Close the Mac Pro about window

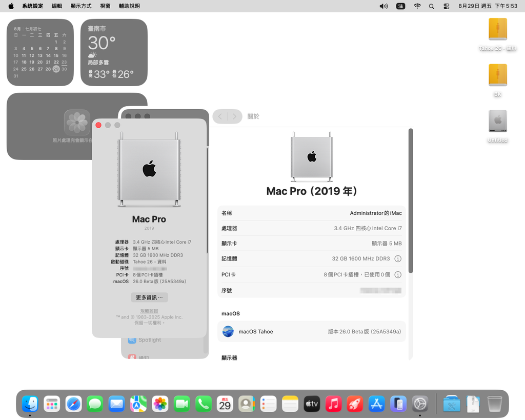pyautogui.click(x=98, y=125)
